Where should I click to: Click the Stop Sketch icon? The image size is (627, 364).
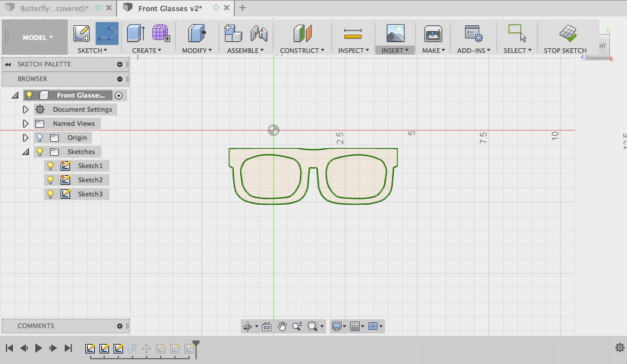pos(568,34)
